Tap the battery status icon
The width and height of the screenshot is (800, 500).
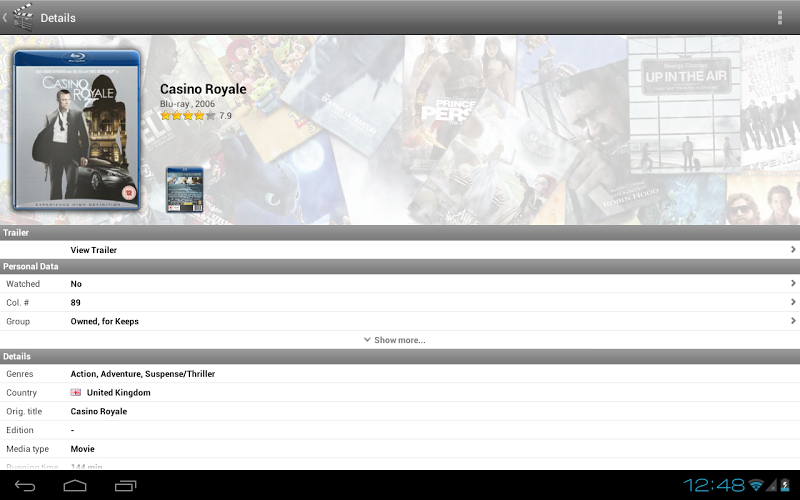[785, 485]
